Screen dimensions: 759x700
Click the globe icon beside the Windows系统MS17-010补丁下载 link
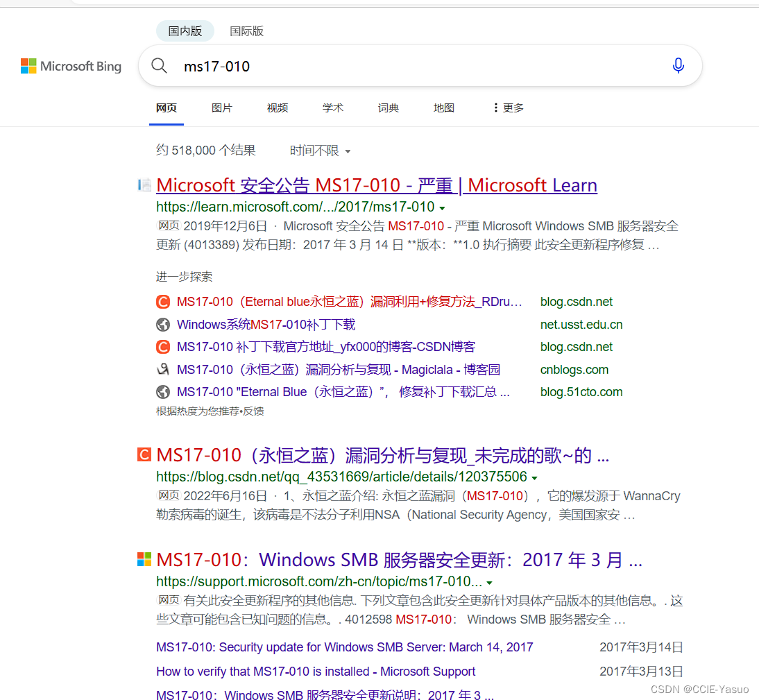(163, 325)
